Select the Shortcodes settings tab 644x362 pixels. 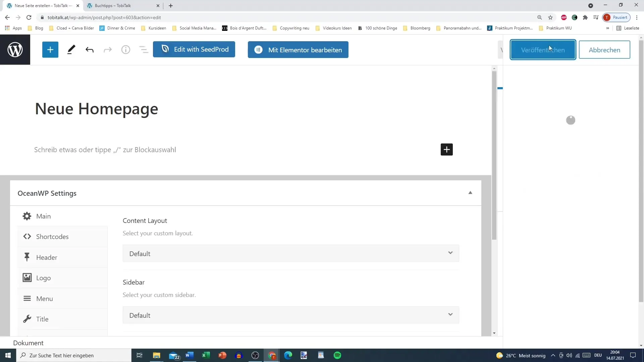[x=62, y=237]
